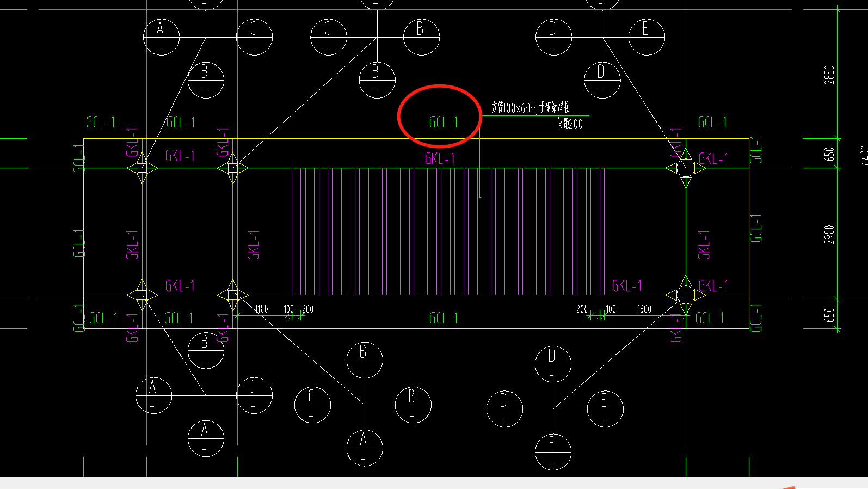This screenshot has width=868, height=489.
Task: Pick the vertical dimension value 2900
Action: pos(829,234)
